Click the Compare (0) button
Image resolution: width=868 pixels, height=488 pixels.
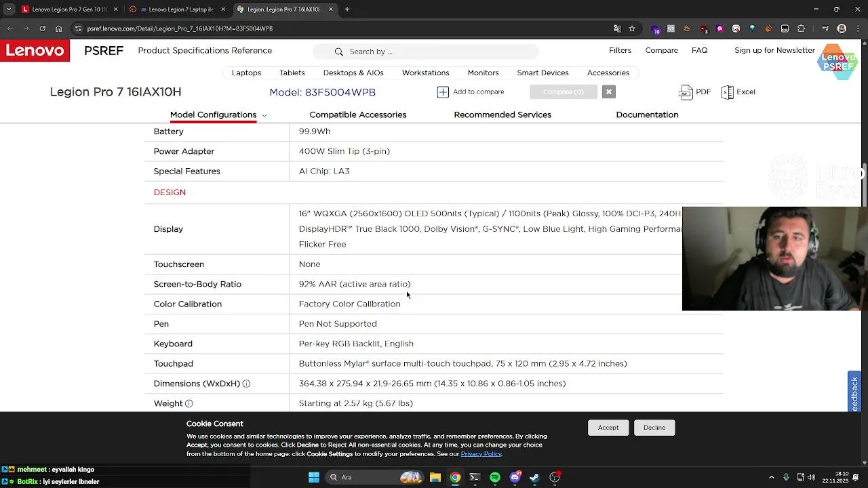563,91
